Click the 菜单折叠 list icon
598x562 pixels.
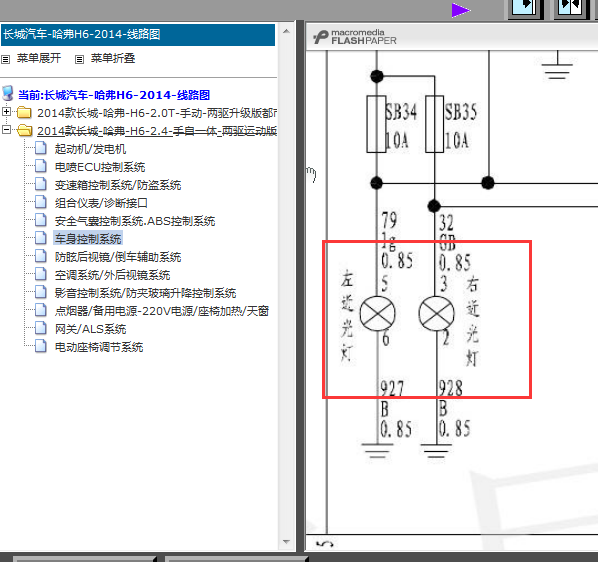coord(79,59)
